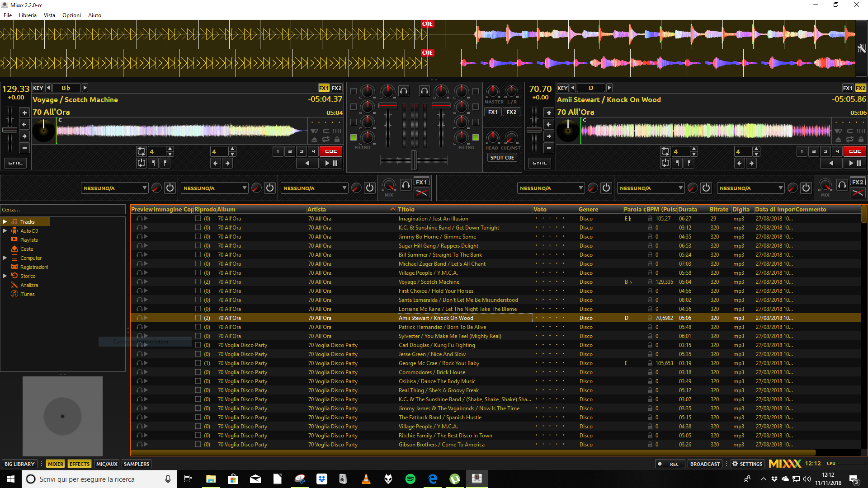Screen dimensions: 868x488
Task: Enable FX1 for deck 1
Action: pyautogui.click(x=324, y=88)
